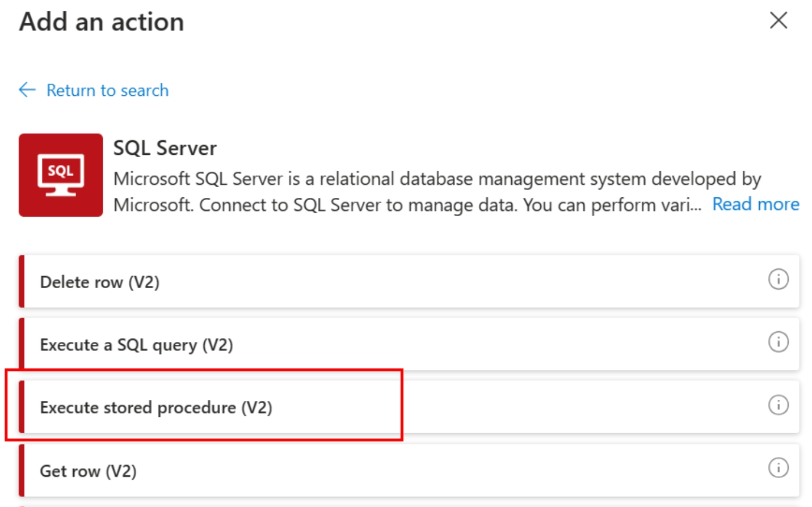Show info for Delete row (V2)
Viewport: 812px width, 507px height.
coord(779,279)
